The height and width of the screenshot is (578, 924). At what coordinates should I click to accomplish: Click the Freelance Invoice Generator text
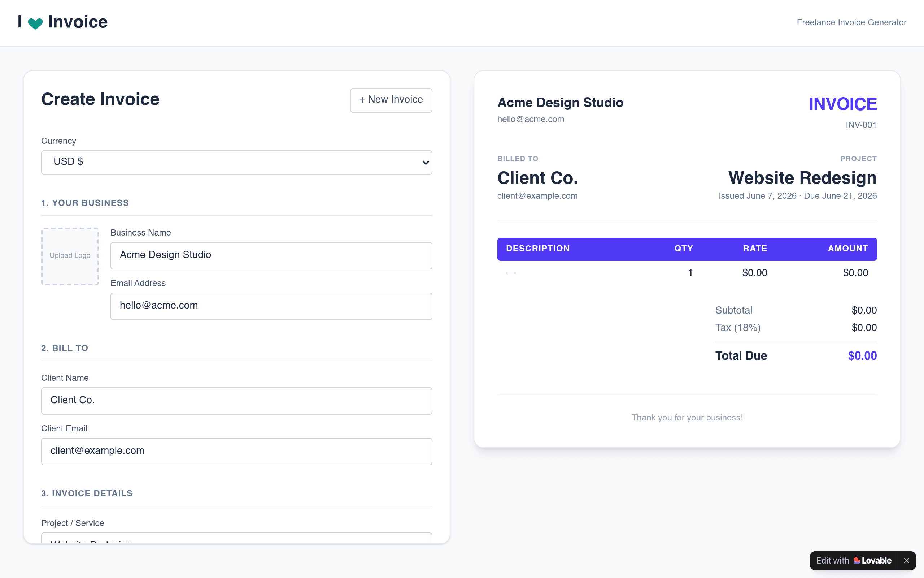click(851, 22)
